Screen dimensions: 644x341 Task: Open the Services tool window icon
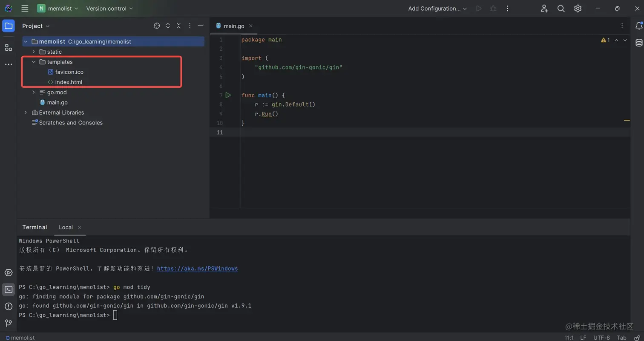(9, 273)
